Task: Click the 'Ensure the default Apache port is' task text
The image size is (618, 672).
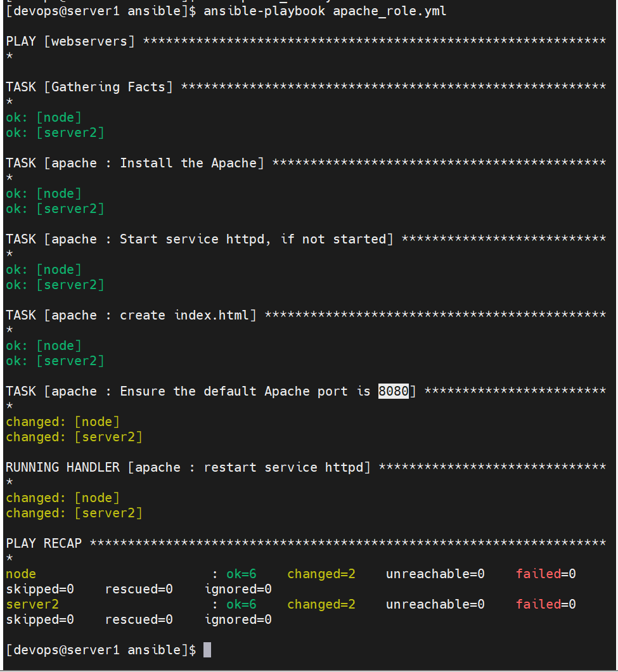Action: 245,391
